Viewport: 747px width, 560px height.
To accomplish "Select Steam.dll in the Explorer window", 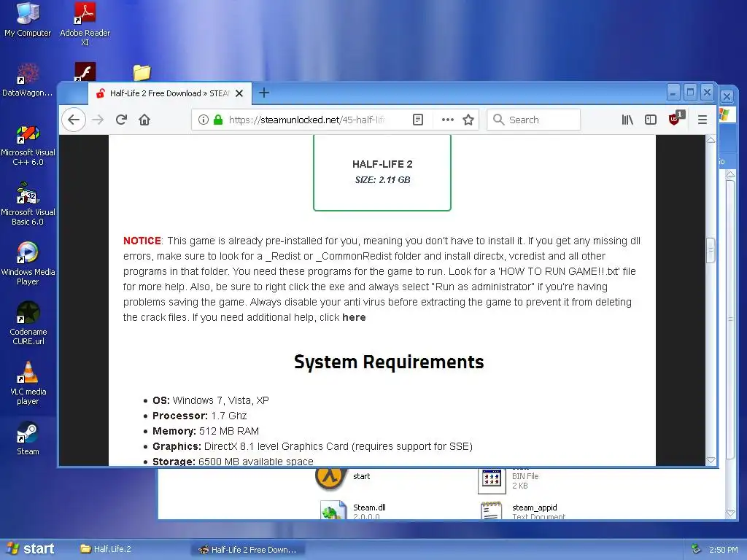I will [354, 510].
